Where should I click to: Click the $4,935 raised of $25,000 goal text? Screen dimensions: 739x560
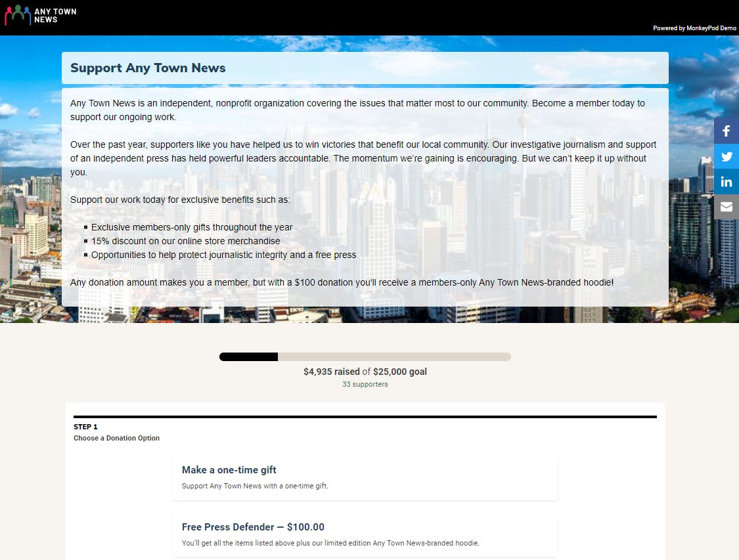(x=365, y=372)
